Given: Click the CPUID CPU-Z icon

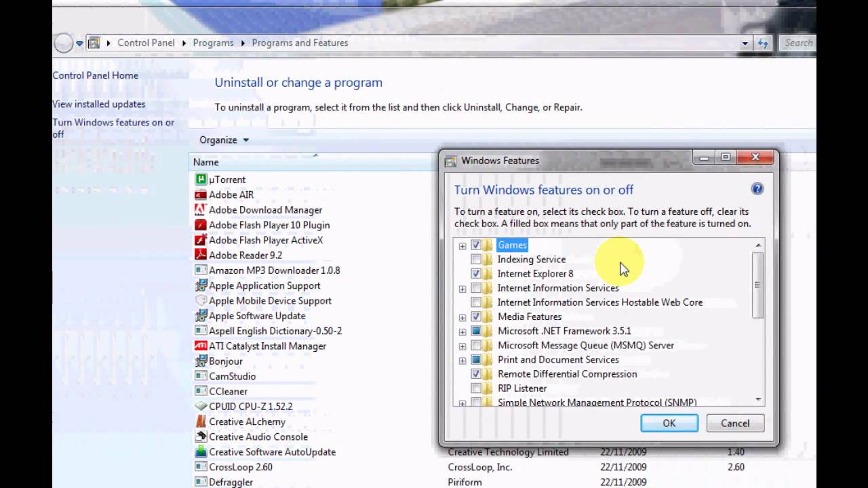Looking at the screenshot, I should 201,407.
